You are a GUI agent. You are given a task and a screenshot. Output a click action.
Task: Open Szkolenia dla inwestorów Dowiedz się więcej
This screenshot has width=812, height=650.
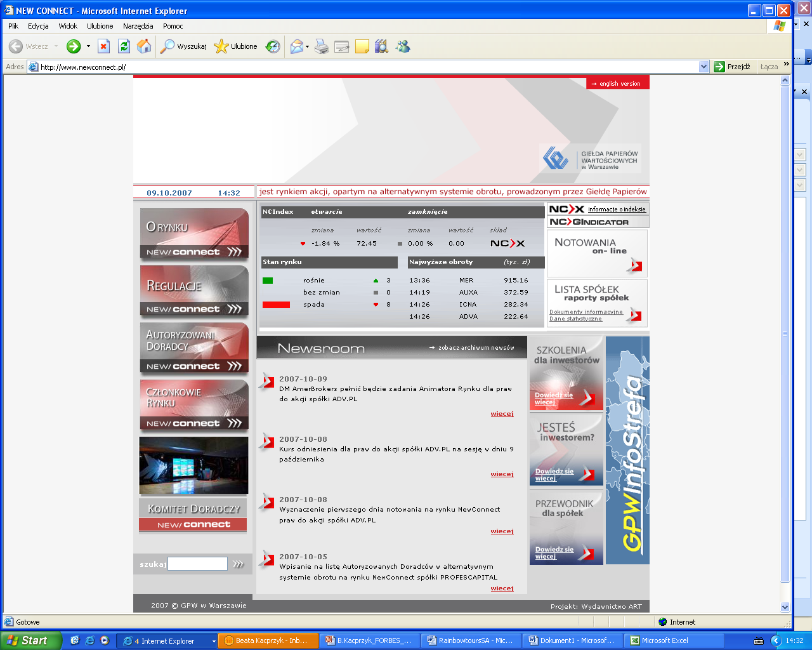pyautogui.click(x=554, y=399)
